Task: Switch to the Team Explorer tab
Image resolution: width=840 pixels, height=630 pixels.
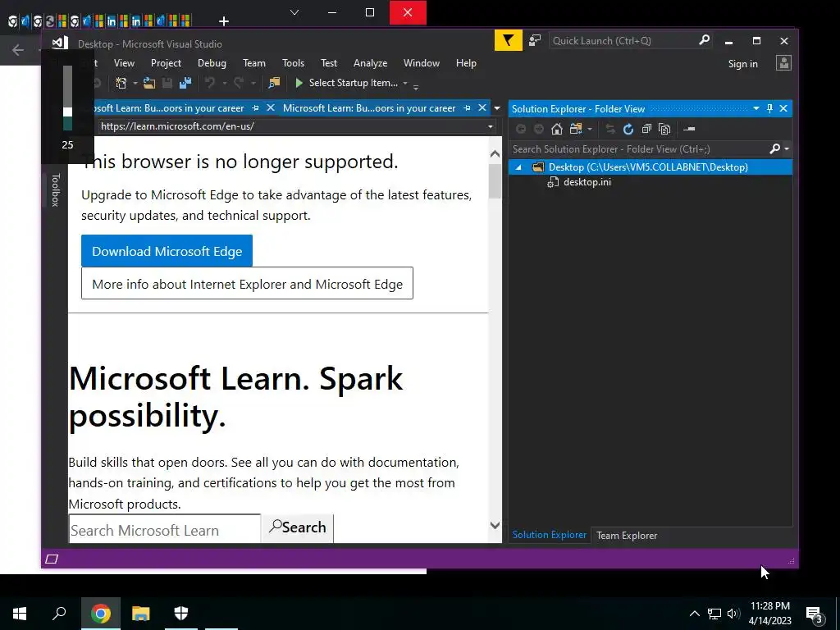Action: point(627,535)
